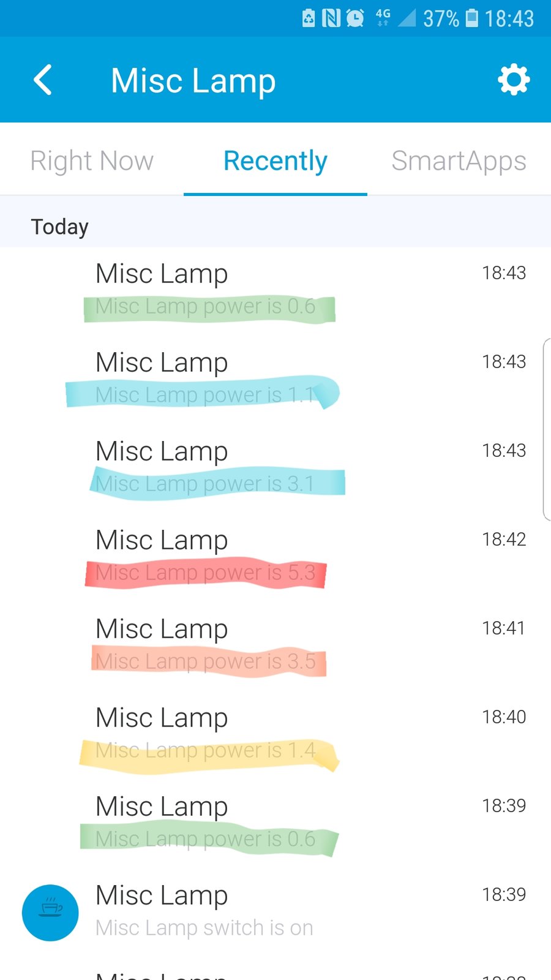Open the settings gear icon

coord(513,80)
